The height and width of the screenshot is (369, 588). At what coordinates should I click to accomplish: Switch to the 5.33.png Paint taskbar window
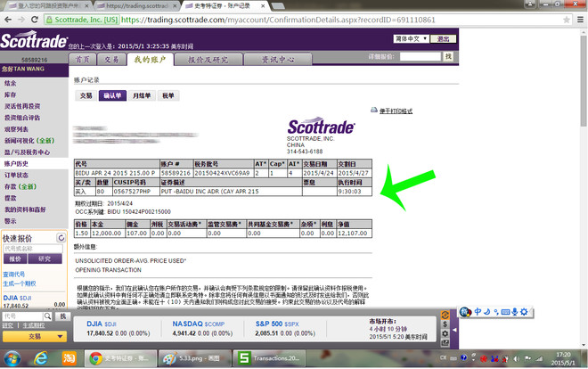tap(193, 358)
